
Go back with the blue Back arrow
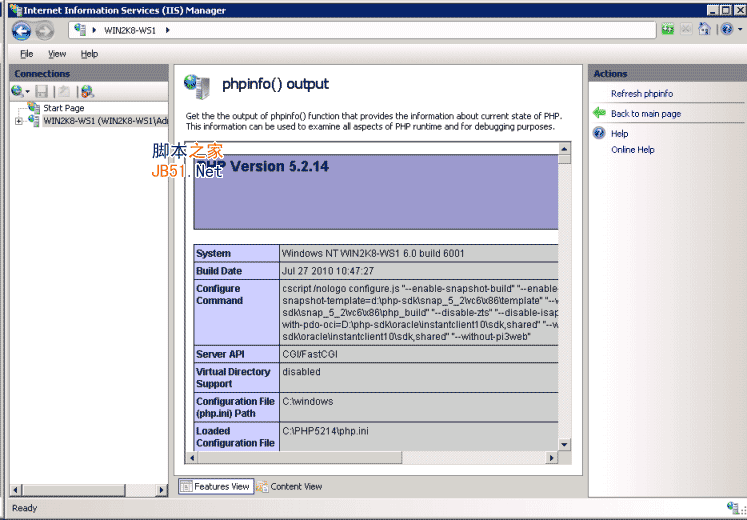(x=21, y=31)
